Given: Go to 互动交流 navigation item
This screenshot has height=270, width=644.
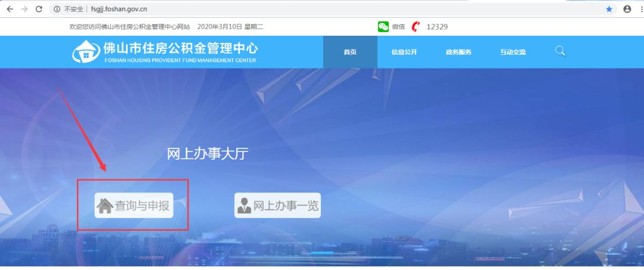Looking at the screenshot, I should pyautogui.click(x=513, y=52).
